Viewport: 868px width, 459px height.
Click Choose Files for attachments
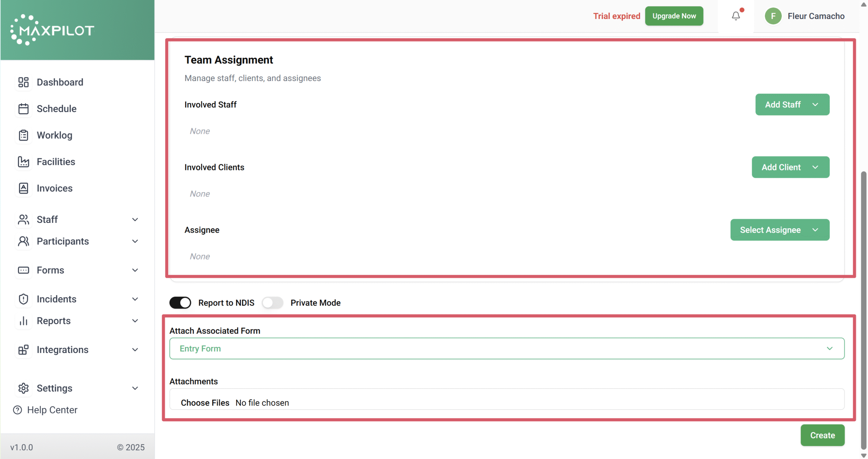205,403
